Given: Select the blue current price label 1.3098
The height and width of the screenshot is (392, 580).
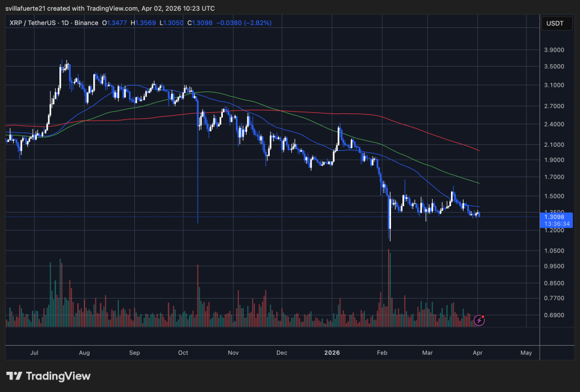Looking at the screenshot, I should (x=555, y=217).
